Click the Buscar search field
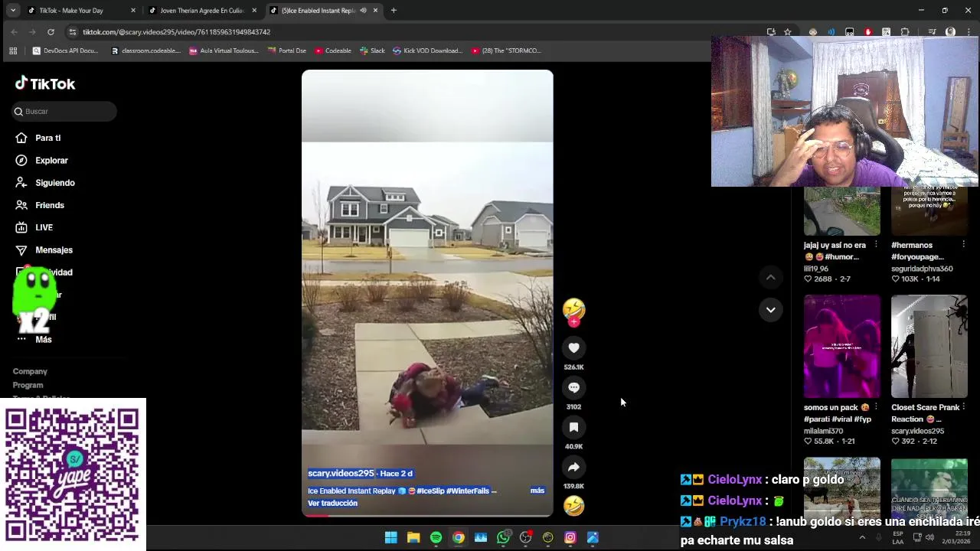Image resolution: width=980 pixels, height=551 pixels. (65, 112)
